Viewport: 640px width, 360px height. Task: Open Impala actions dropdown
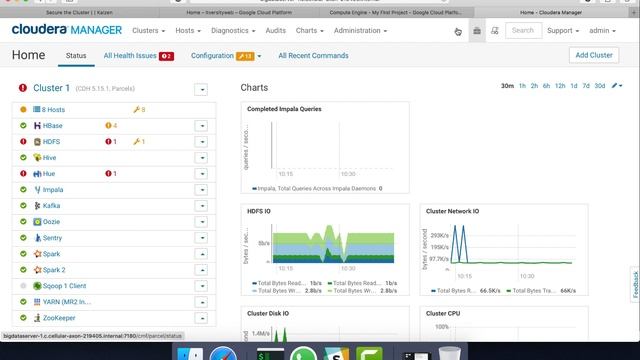coord(202,190)
